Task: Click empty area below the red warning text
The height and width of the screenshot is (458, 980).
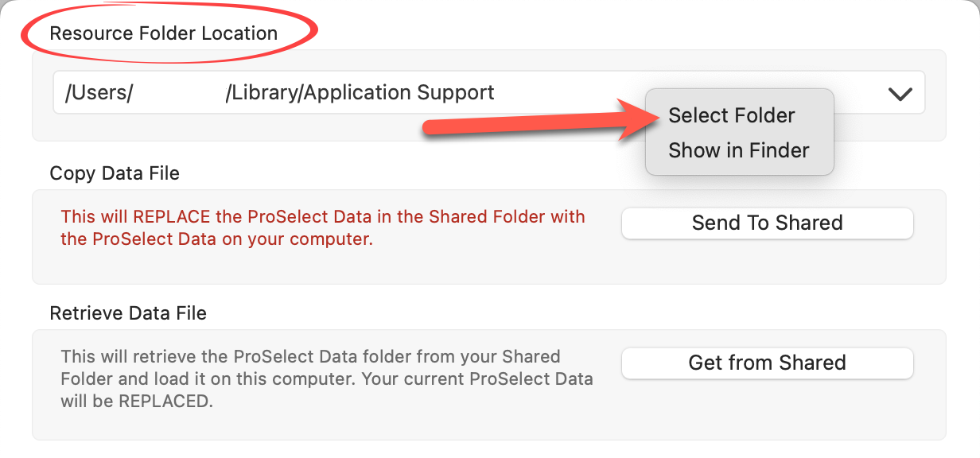Action: tap(318, 266)
